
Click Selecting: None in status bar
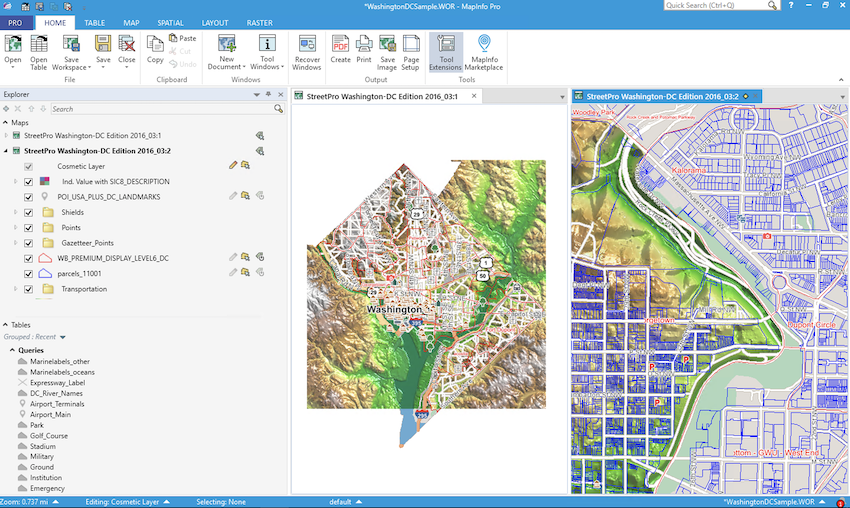click(x=221, y=502)
